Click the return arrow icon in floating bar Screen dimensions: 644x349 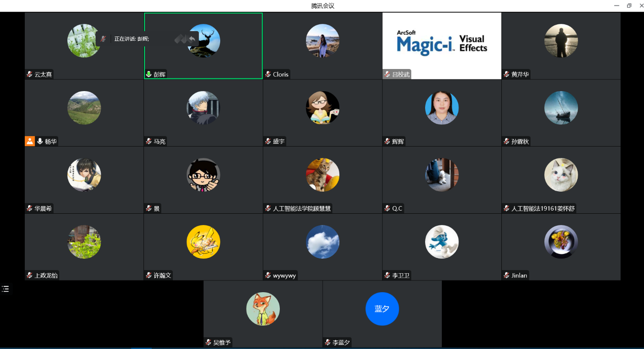[192, 39]
